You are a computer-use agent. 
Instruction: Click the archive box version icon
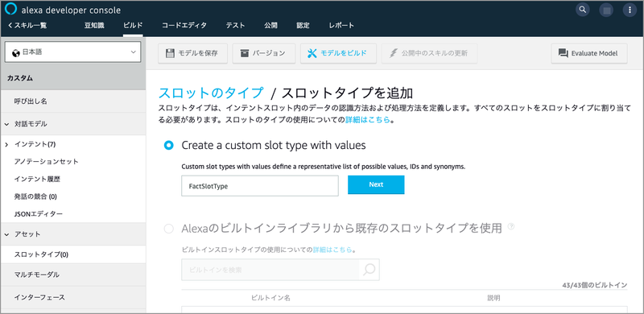(245, 53)
